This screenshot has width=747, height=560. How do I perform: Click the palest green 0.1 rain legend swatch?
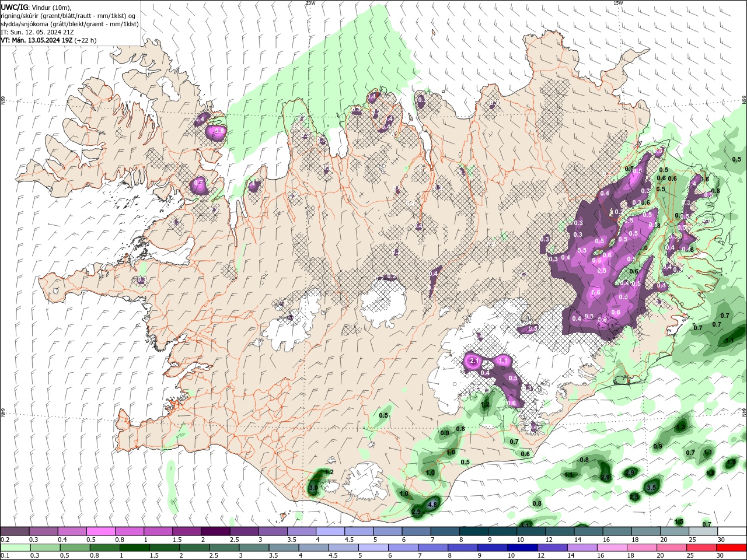(15, 548)
